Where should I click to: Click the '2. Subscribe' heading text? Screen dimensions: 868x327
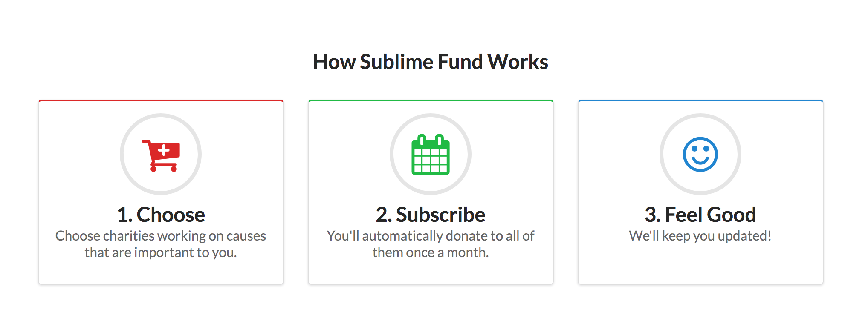[431, 215]
